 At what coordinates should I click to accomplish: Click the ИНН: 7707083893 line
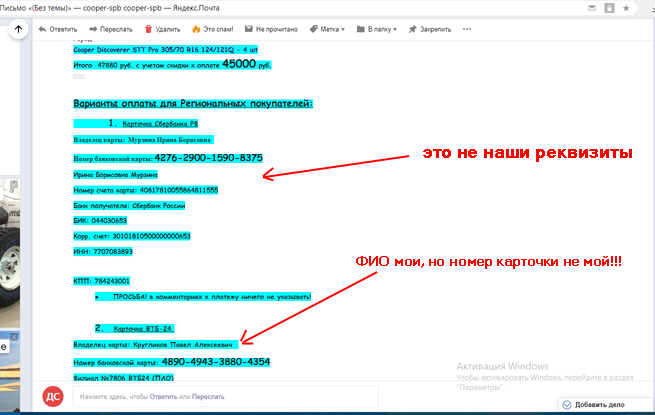(x=103, y=252)
